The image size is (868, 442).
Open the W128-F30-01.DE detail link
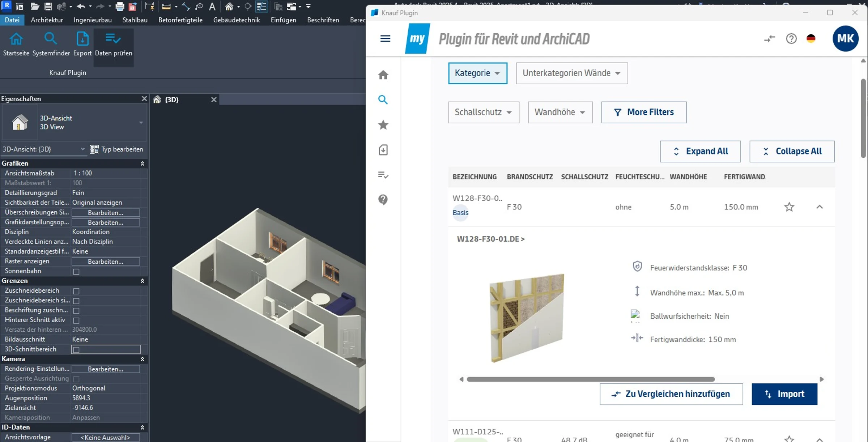(491, 239)
